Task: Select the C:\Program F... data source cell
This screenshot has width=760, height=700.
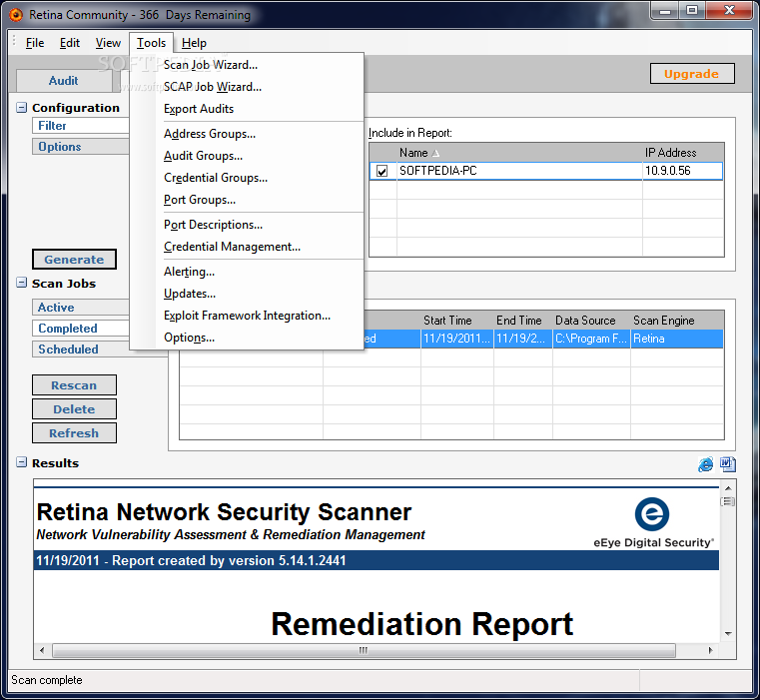Action: [x=591, y=339]
